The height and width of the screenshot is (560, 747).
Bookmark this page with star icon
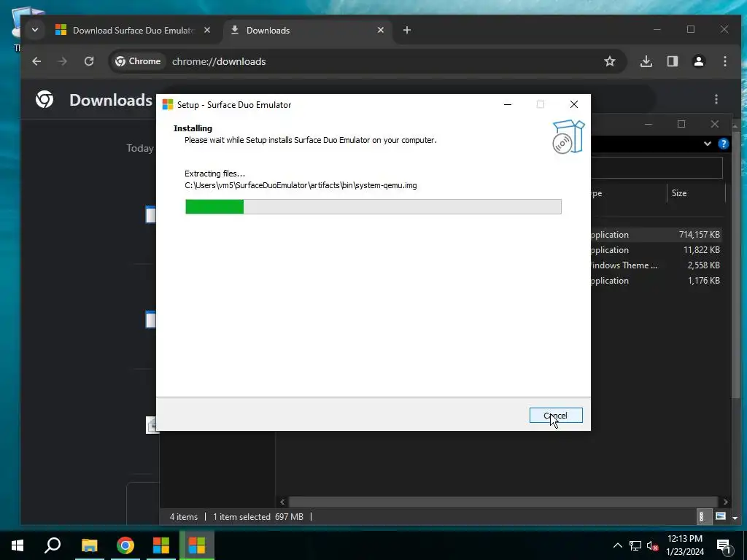point(610,61)
